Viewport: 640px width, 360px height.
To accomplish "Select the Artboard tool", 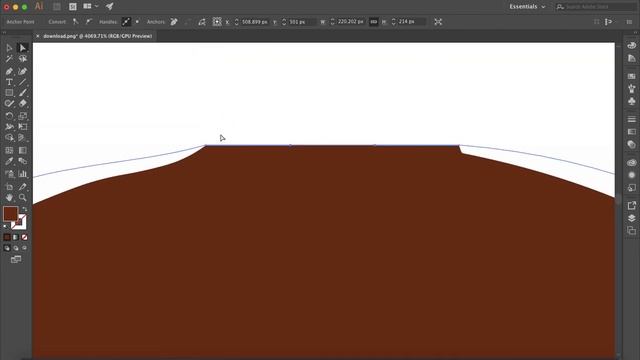I will pyautogui.click(x=9, y=187).
